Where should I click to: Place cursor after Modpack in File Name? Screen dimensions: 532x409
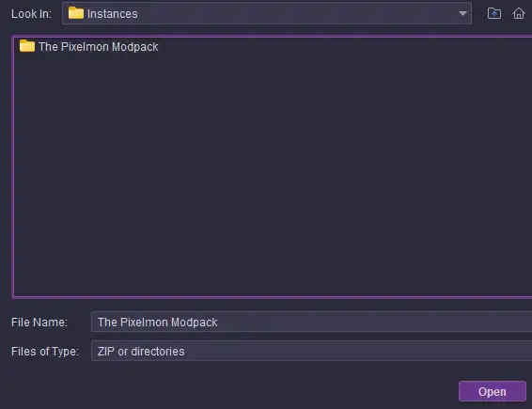(218, 322)
